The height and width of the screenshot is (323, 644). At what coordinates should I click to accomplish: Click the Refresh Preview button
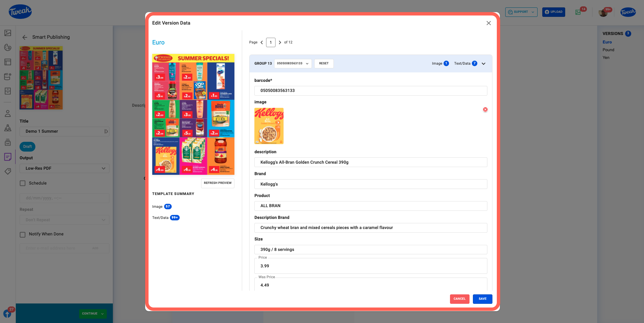[218, 183]
